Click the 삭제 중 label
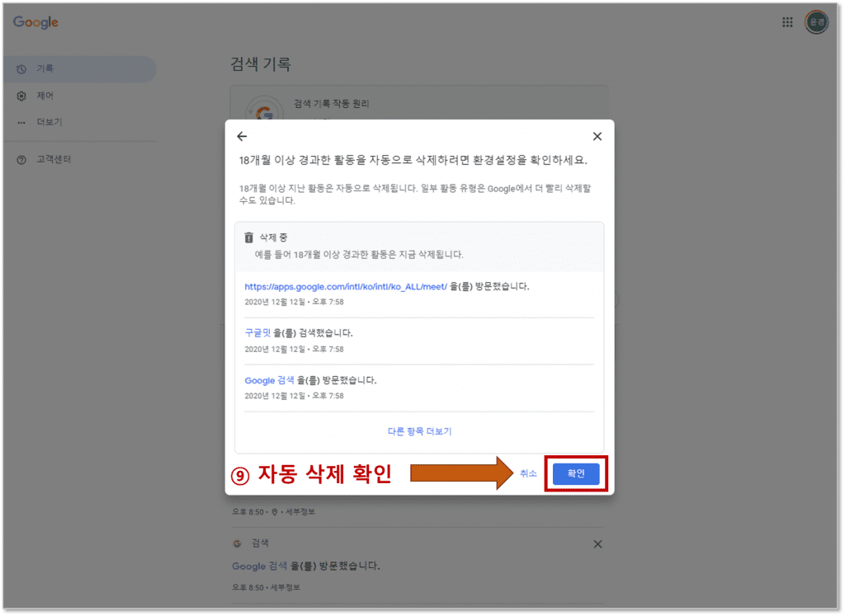 coord(274,237)
